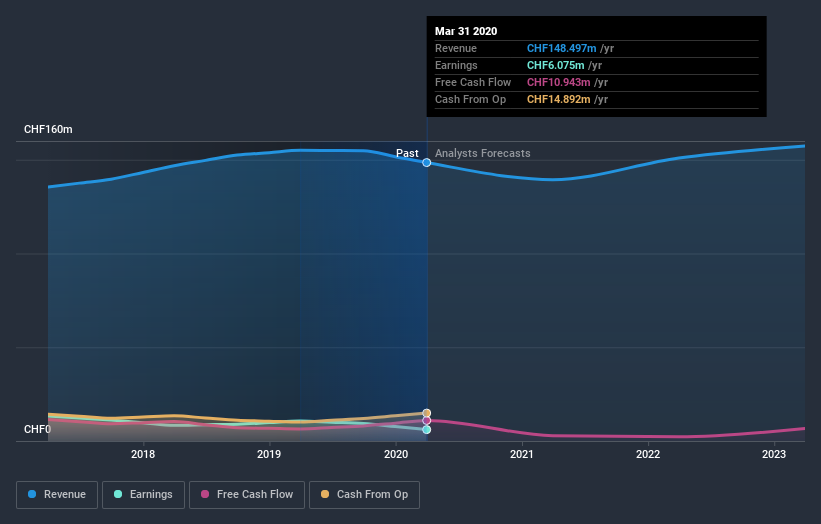Click the CHF14.892m cash from op value
This screenshot has height=524, width=821.
pyautogui.click(x=559, y=99)
